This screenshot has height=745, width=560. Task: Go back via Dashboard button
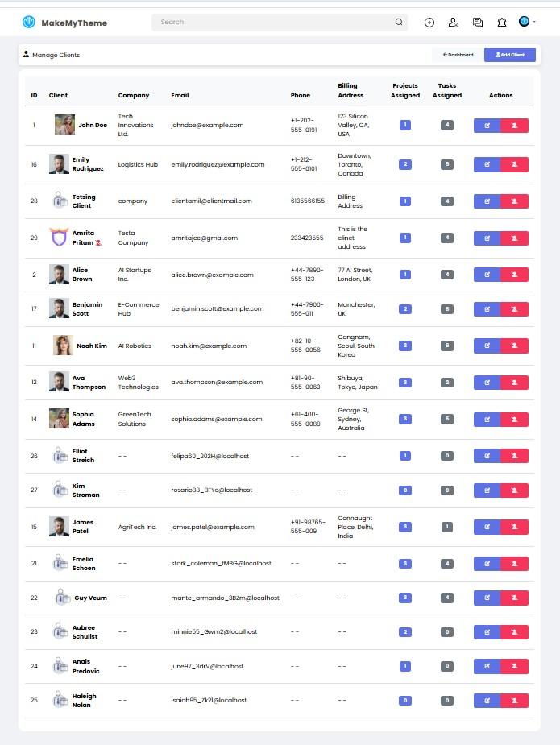pyautogui.click(x=458, y=55)
